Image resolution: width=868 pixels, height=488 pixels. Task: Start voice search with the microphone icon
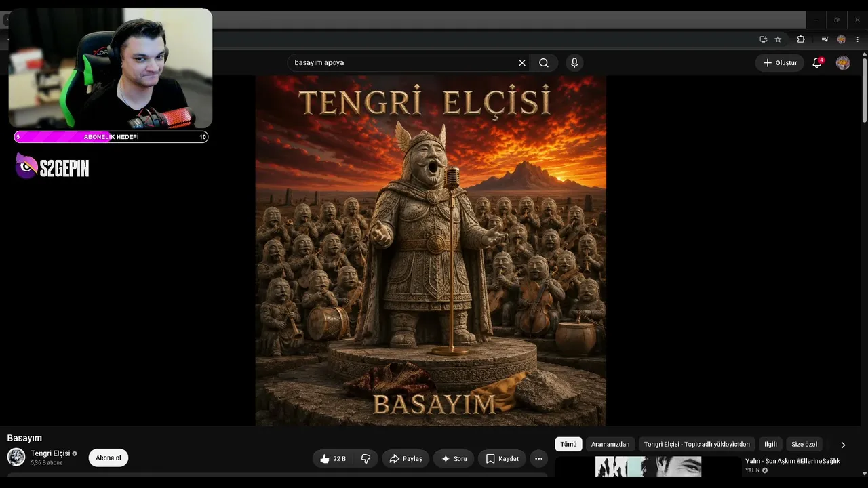(x=574, y=62)
